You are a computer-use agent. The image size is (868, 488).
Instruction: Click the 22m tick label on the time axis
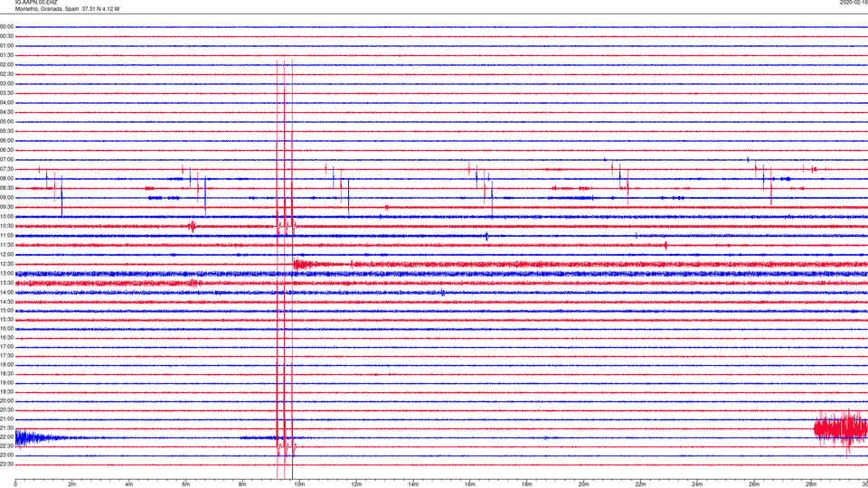pos(640,484)
